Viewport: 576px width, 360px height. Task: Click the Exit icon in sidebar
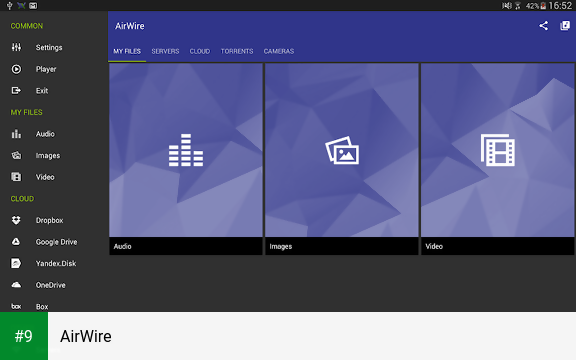[16, 90]
